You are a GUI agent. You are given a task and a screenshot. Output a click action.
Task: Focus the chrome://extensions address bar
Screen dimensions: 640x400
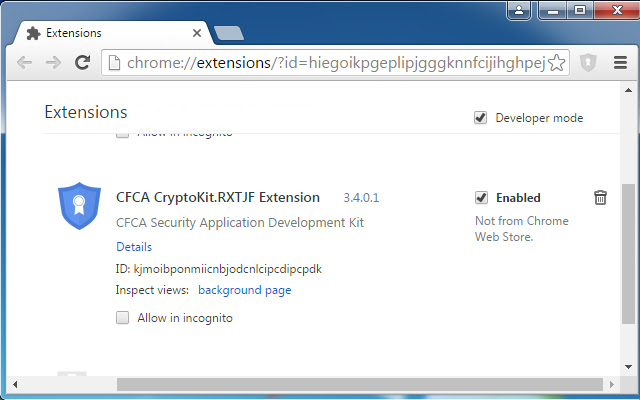coord(336,63)
